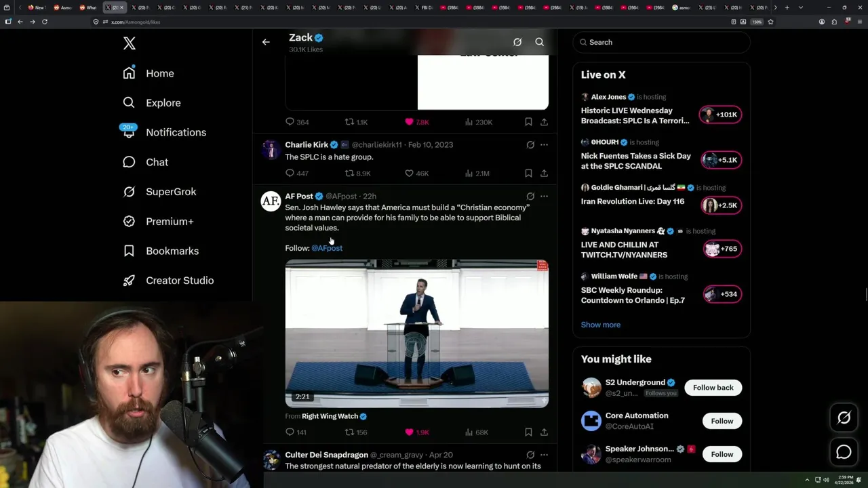Repost Charlie Kirk's post with 8.9K reposts
Image resolution: width=868 pixels, height=488 pixels.
click(x=357, y=174)
